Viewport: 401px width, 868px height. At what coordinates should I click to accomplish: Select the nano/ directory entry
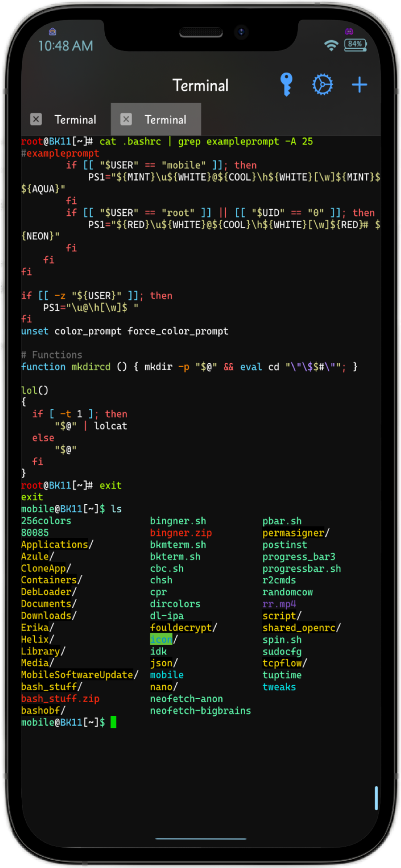tap(164, 687)
